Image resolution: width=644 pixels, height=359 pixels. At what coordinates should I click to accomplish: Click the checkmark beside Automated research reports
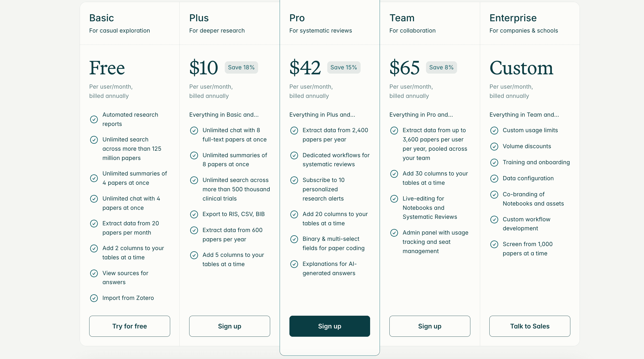point(94,119)
